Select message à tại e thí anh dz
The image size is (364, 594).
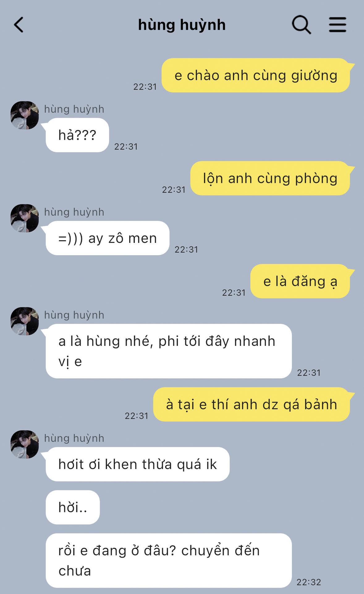[252, 404]
